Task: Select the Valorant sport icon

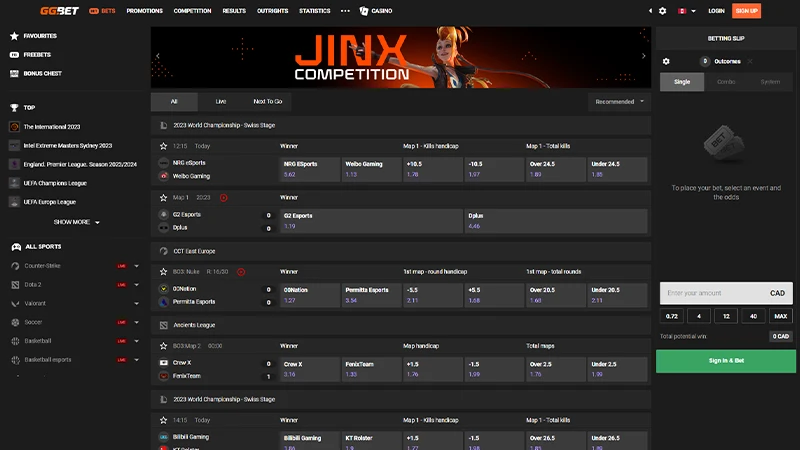Action: 15,304
